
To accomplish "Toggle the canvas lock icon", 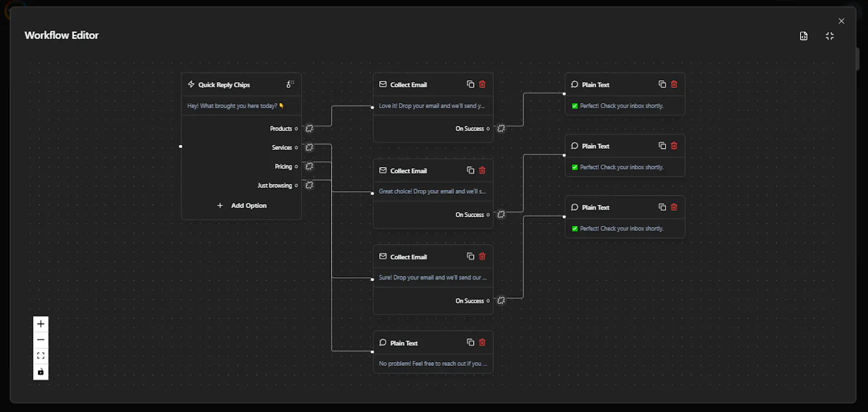I will point(41,372).
